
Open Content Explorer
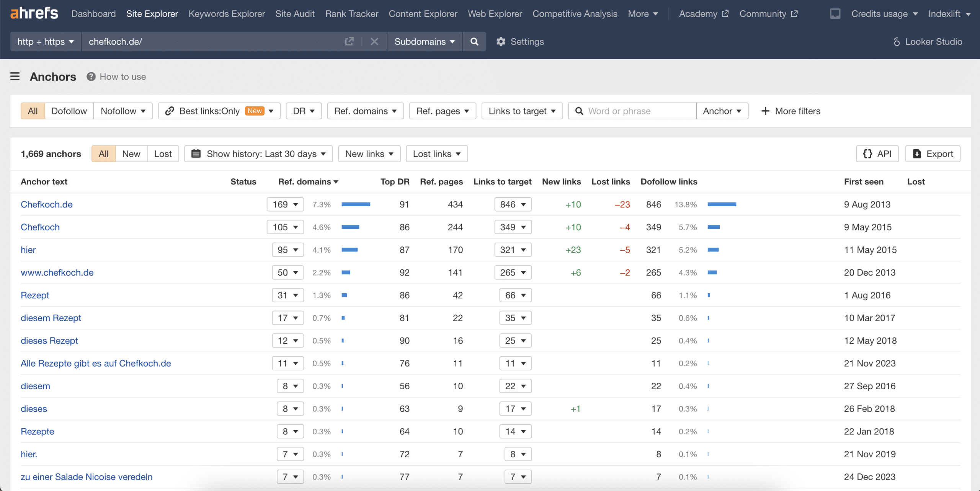[423, 14]
